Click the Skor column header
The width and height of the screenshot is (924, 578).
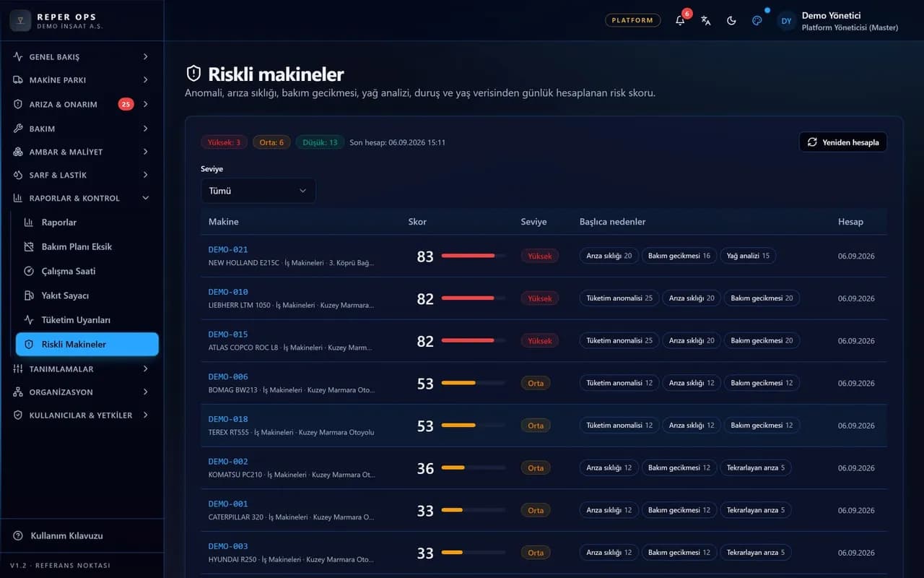click(x=417, y=222)
